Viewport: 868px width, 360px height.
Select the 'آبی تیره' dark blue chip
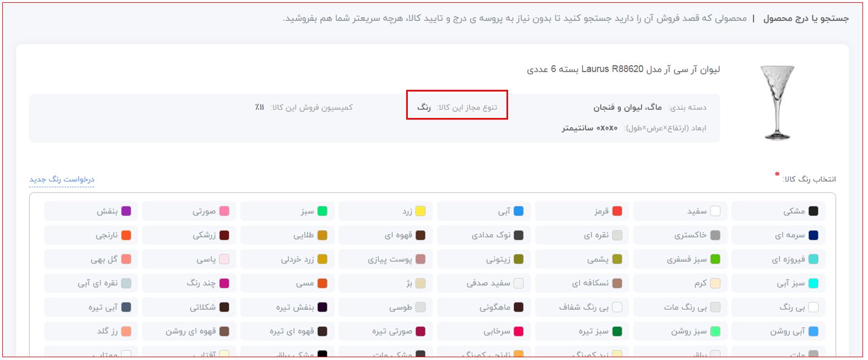click(91, 307)
